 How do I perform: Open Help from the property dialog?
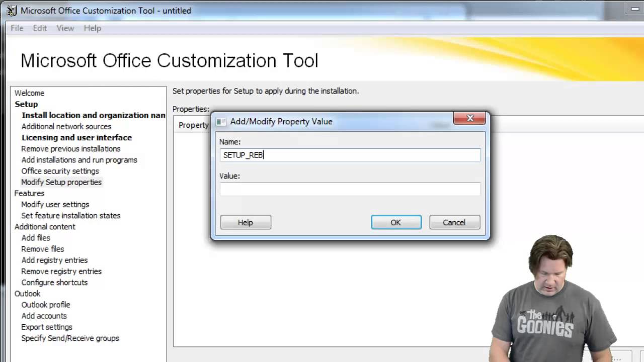coord(246,222)
